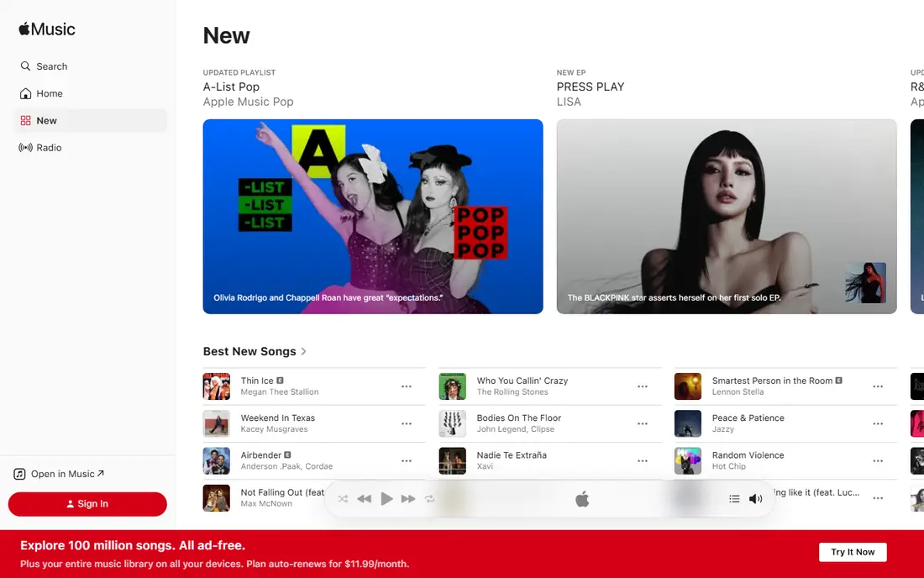Click the Home house icon
Viewport: 924px width, 578px height.
coord(25,93)
